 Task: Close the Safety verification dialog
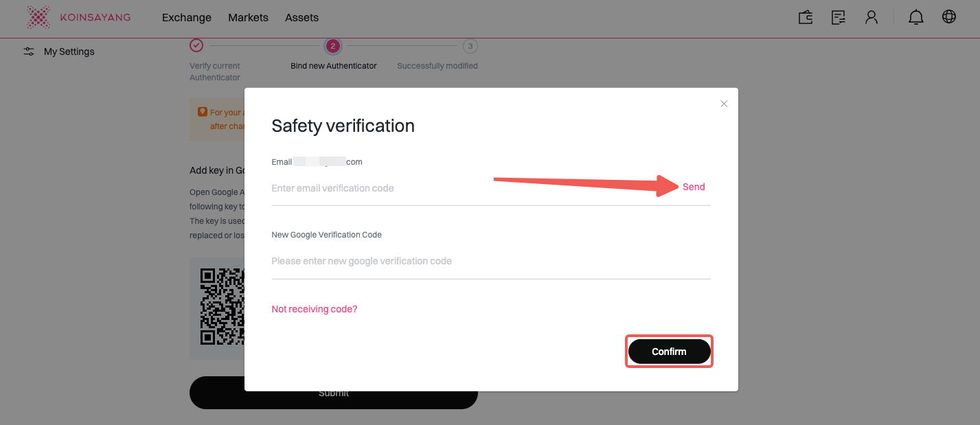tap(724, 104)
